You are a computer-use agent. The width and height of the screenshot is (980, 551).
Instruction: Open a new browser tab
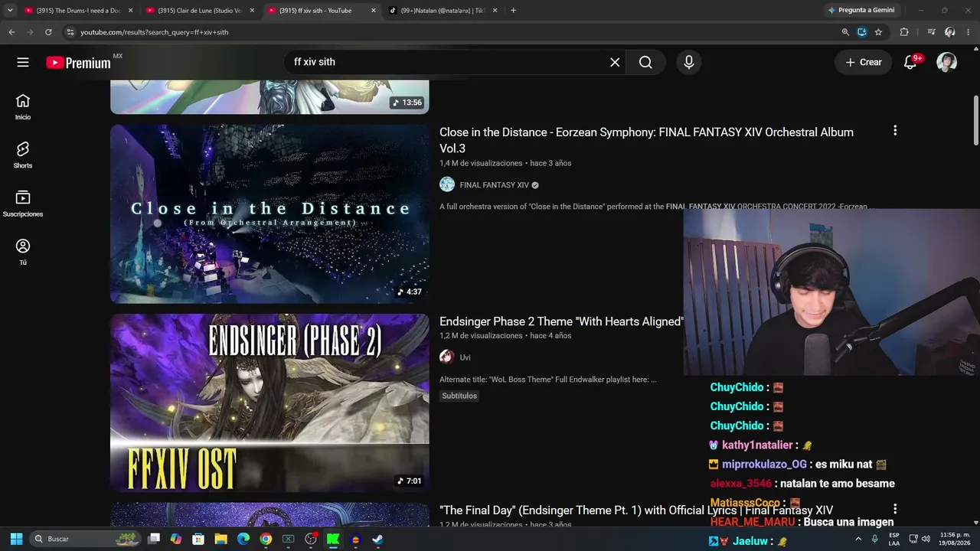[513, 11]
